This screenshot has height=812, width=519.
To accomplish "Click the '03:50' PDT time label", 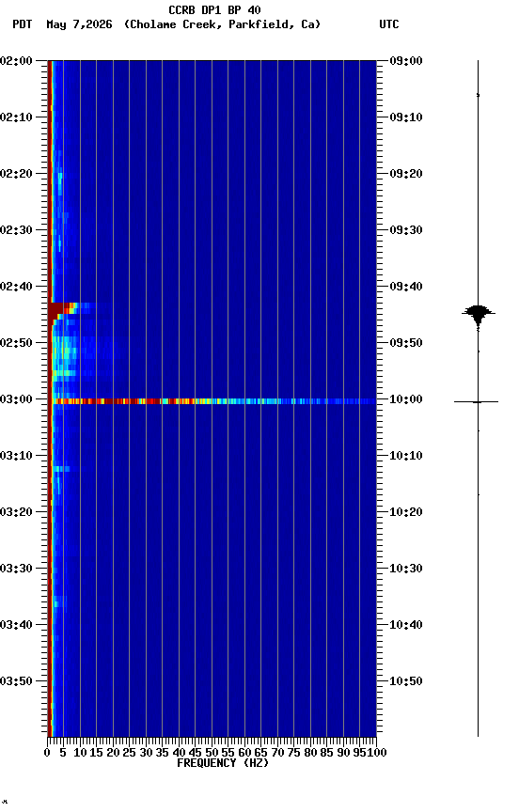I will coord(16,681).
